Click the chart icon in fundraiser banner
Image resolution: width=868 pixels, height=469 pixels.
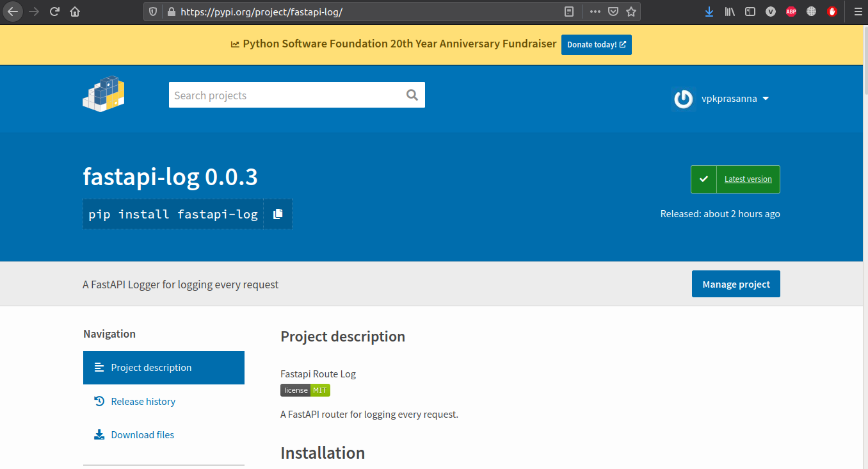[235, 44]
